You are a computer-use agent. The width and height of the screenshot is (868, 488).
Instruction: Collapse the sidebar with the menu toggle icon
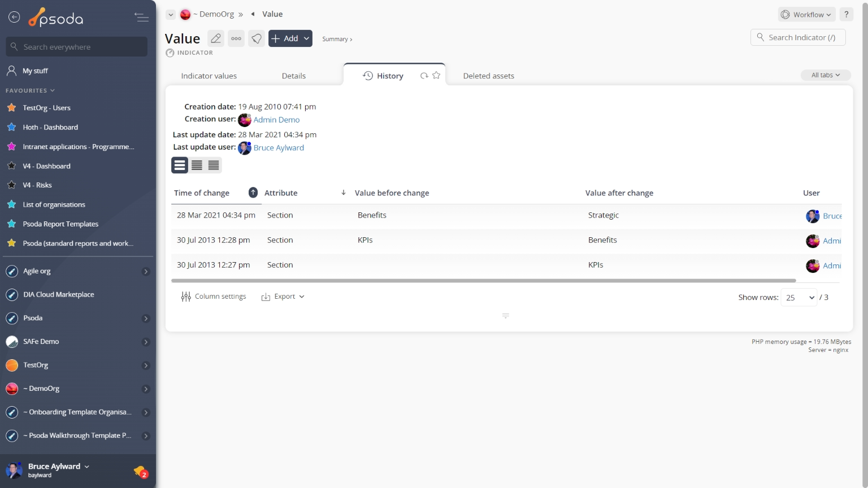pos(141,18)
